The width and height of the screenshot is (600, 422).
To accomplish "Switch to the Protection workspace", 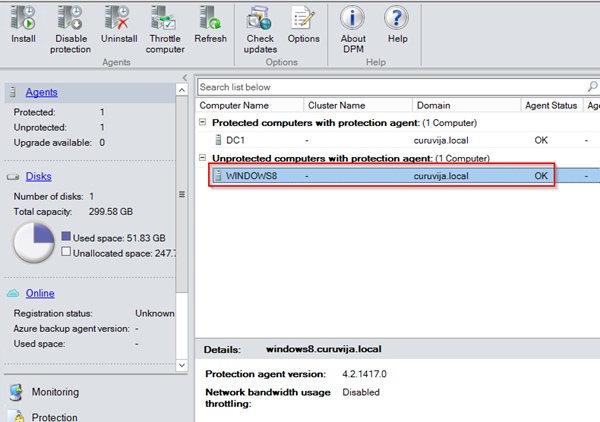I will 54,417.
